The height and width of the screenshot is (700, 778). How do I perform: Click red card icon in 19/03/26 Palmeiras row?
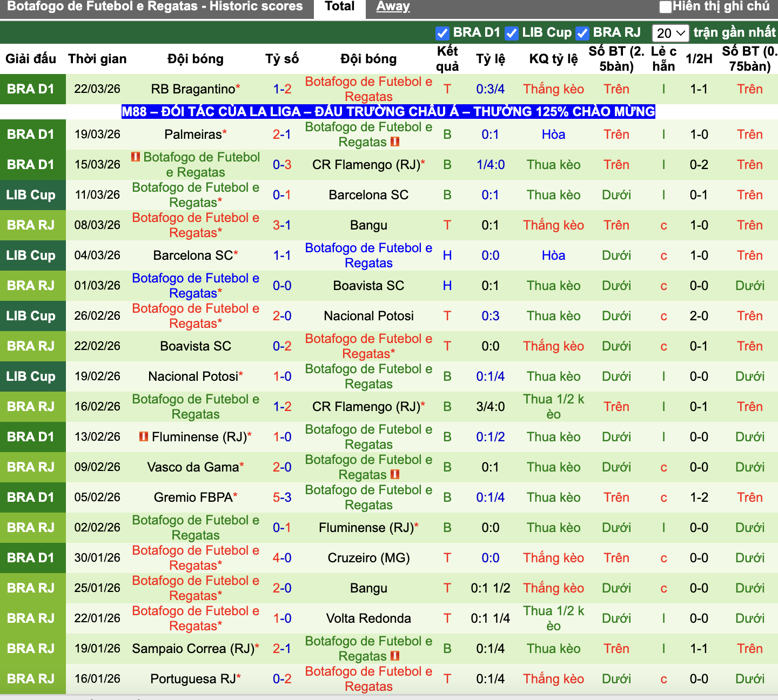395,142
